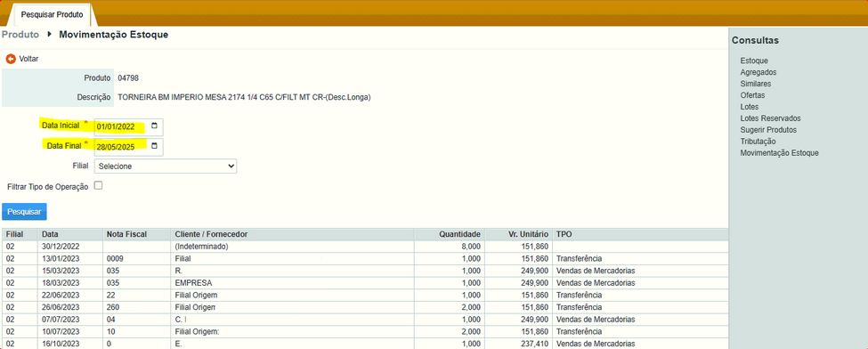This screenshot has height=349, width=868.
Task: Enable the Filtrar Tipo de Operação checkbox
Action: pyautogui.click(x=99, y=186)
